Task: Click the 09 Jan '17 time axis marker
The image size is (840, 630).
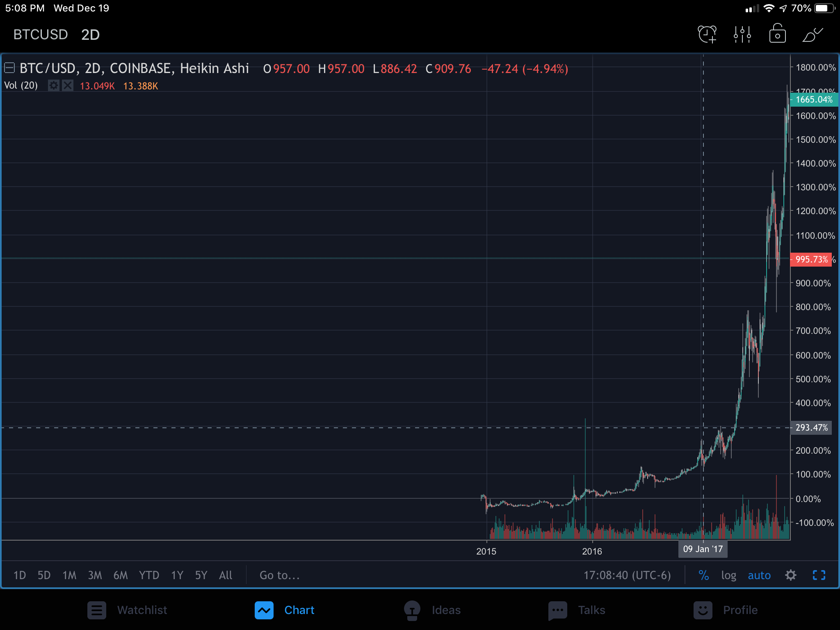Action: pos(703,549)
